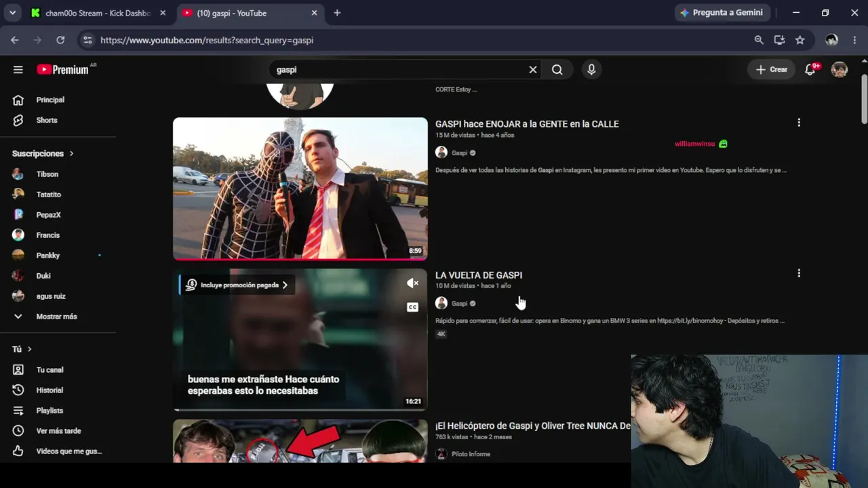Close the gaspi YouTube tab
Viewport: 868px width, 488px height.
coord(314,13)
